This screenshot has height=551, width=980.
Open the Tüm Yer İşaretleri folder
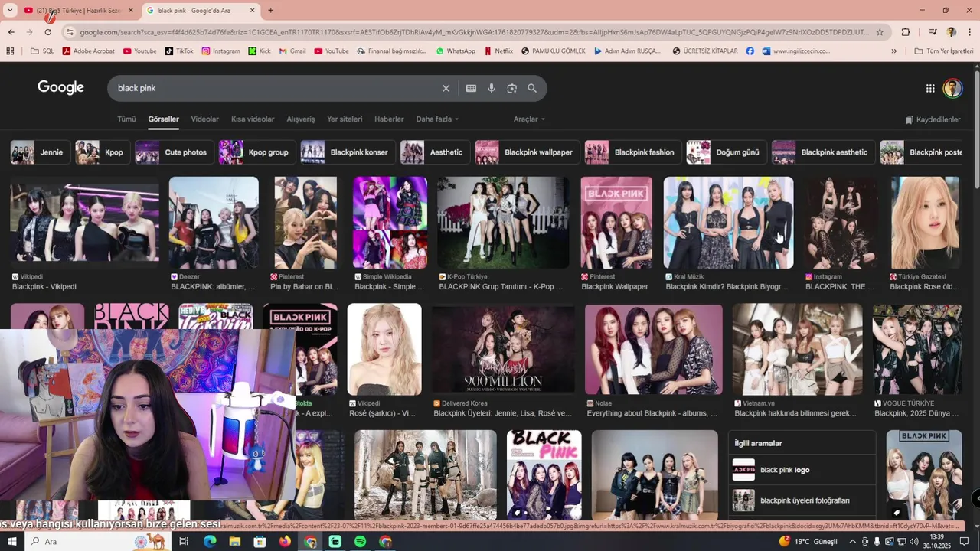point(943,51)
